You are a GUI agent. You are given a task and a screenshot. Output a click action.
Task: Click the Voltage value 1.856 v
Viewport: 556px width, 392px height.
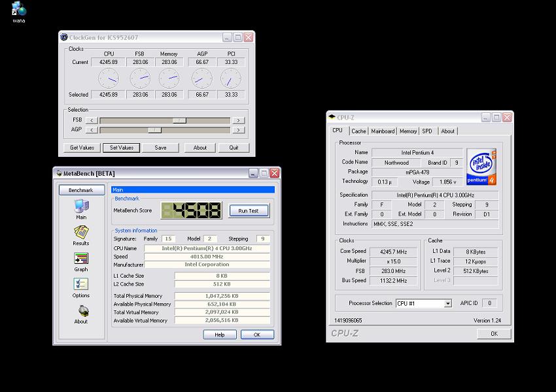tap(447, 182)
